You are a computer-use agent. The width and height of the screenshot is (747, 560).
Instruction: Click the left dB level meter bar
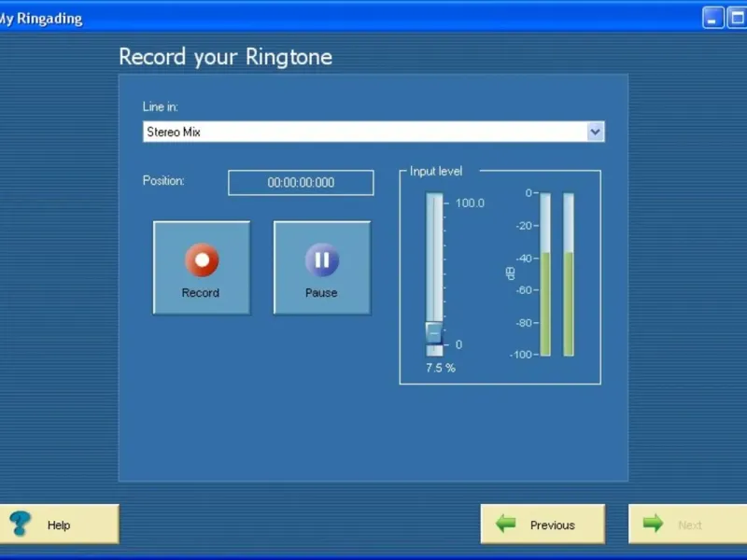545,274
